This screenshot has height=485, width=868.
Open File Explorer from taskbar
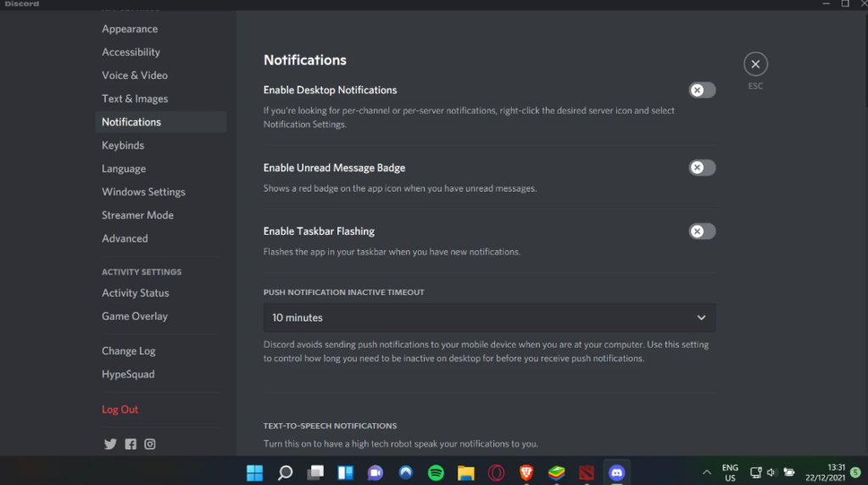click(466, 473)
